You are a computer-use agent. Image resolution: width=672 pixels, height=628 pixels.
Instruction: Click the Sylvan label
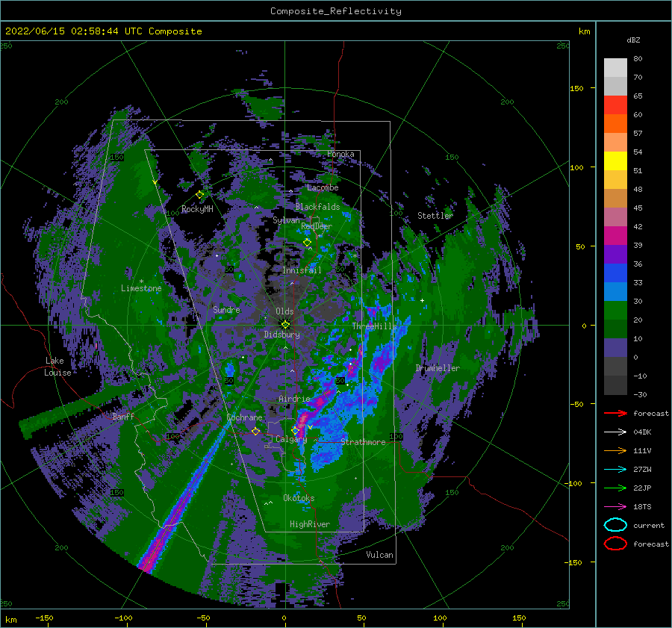tap(286, 220)
